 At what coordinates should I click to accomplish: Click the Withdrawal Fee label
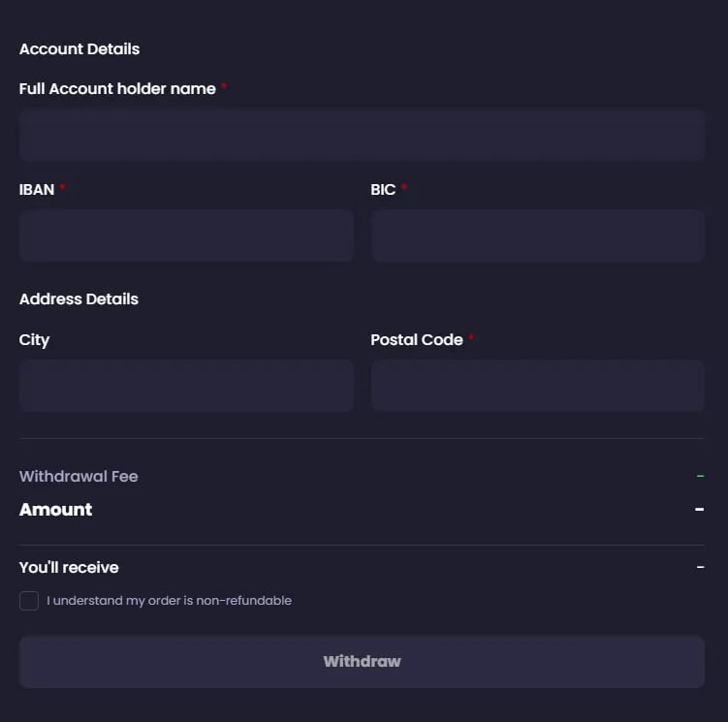click(79, 477)
